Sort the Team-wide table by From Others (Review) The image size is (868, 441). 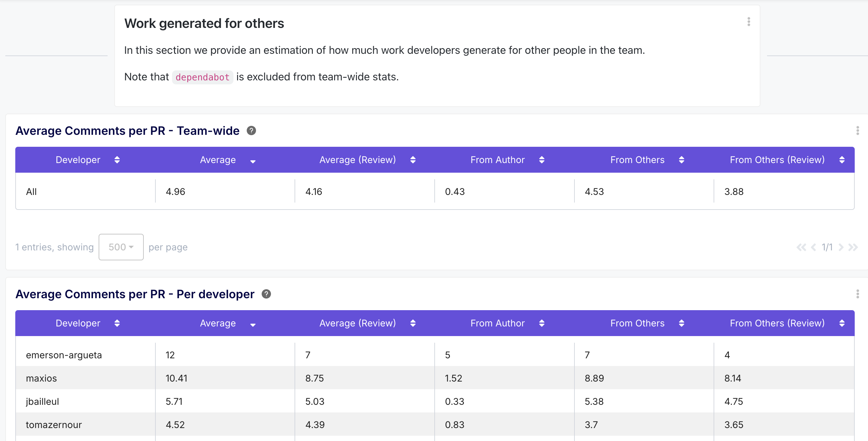(841, 160)
